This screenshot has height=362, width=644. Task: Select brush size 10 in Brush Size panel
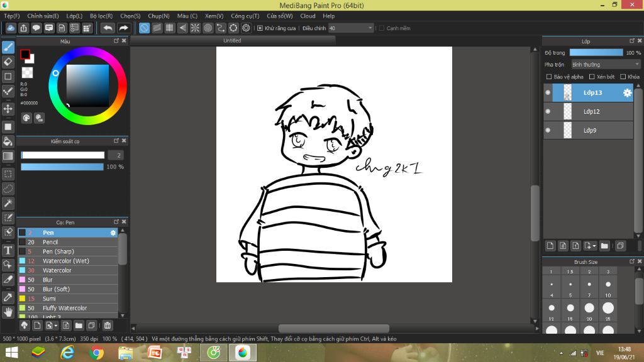(x=608, y=308)
